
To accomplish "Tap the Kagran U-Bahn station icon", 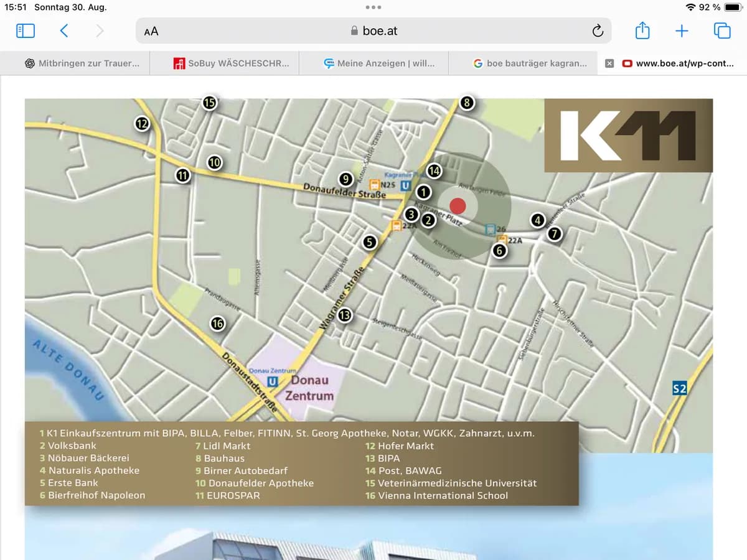I will pyautogui.click(x=405, y=185).
